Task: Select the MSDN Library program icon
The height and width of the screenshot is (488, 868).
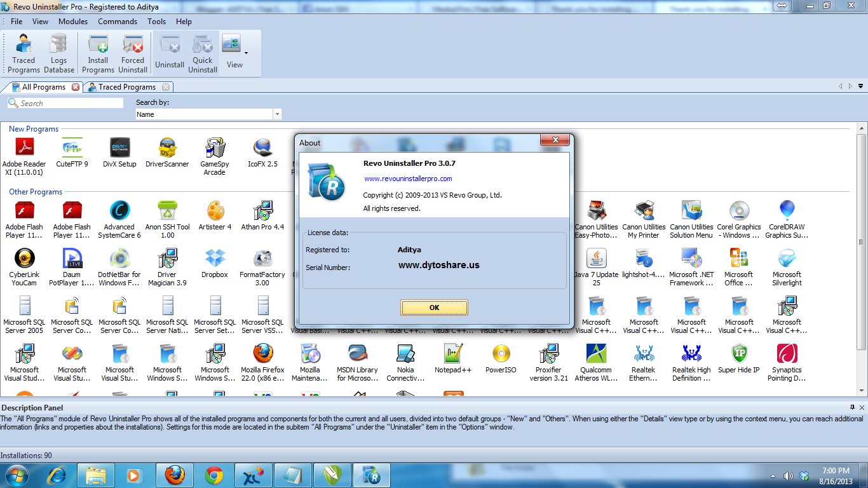Action: 358,363
